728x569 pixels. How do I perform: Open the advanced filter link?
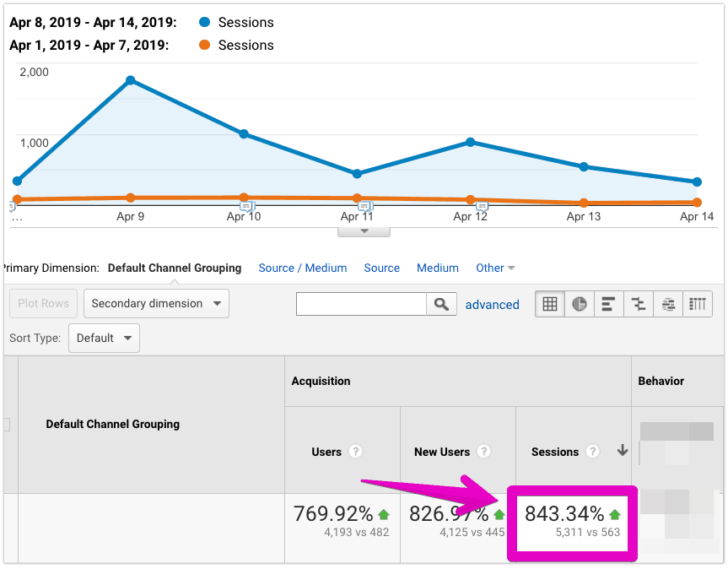(492, 305)
